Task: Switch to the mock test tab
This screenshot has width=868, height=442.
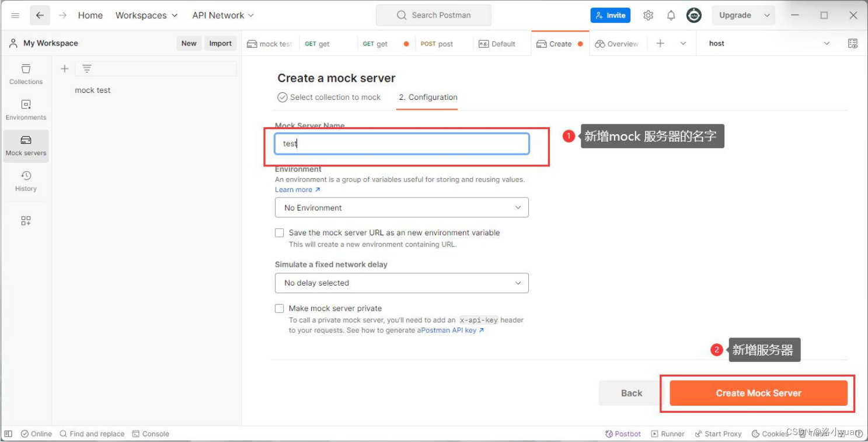Action: click(270, 44)
